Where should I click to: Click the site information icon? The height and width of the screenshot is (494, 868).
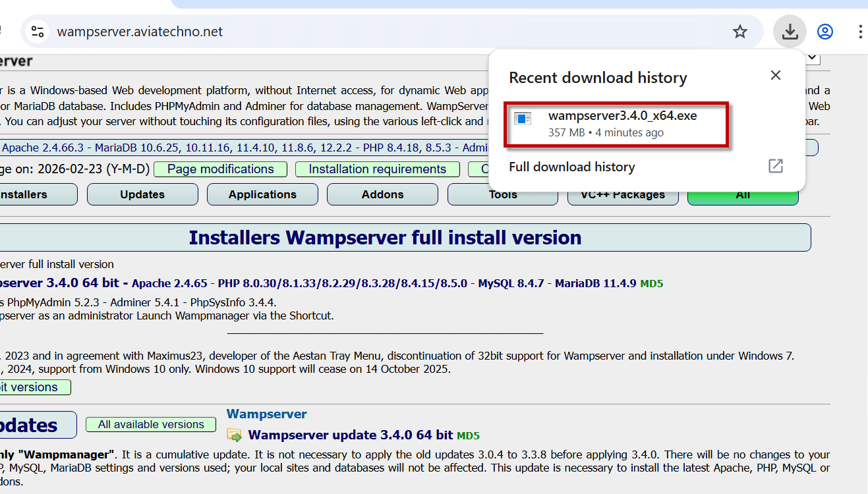(x=38, y=32)
